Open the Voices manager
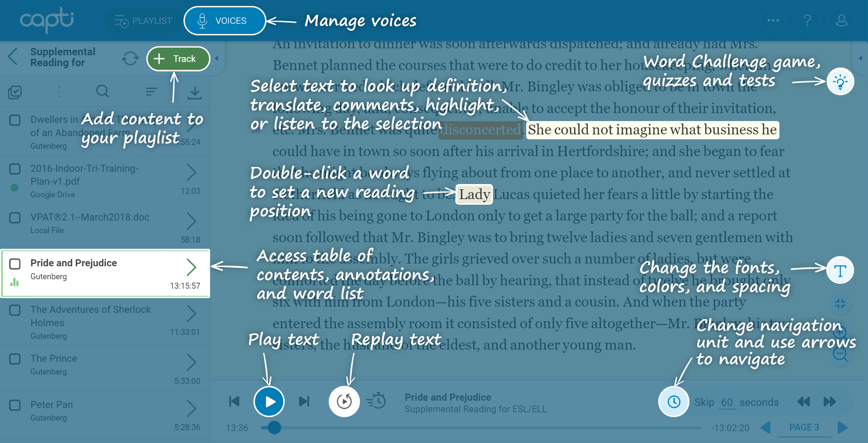The image size is (868, 443). (x=224, y=21)
